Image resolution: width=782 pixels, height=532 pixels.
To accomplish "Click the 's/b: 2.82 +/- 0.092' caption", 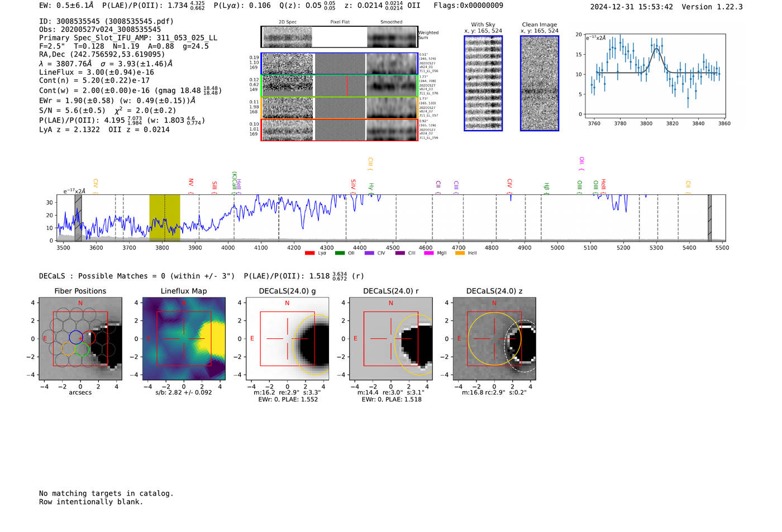I will tap(184, 392).
